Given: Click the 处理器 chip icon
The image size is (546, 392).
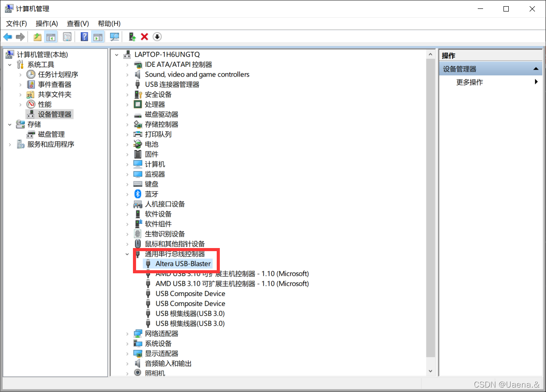Looking at the screenshot, I should 138,104.
